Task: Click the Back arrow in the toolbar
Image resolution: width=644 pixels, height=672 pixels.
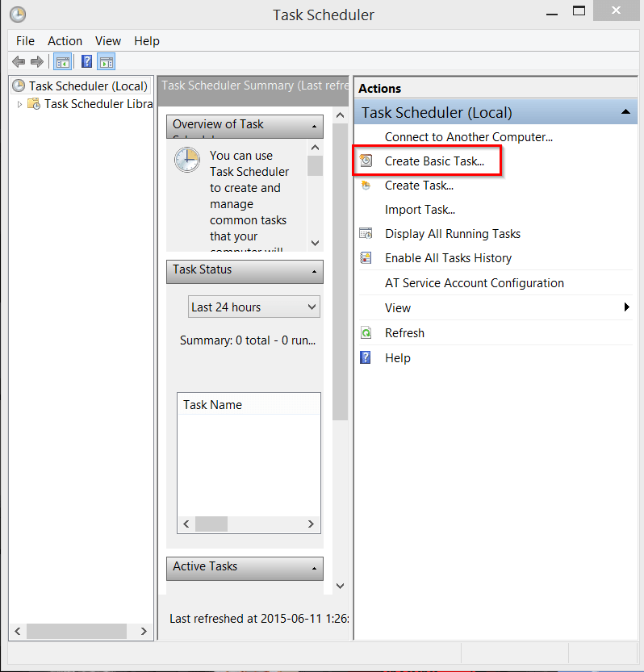Action: [18, 61]
